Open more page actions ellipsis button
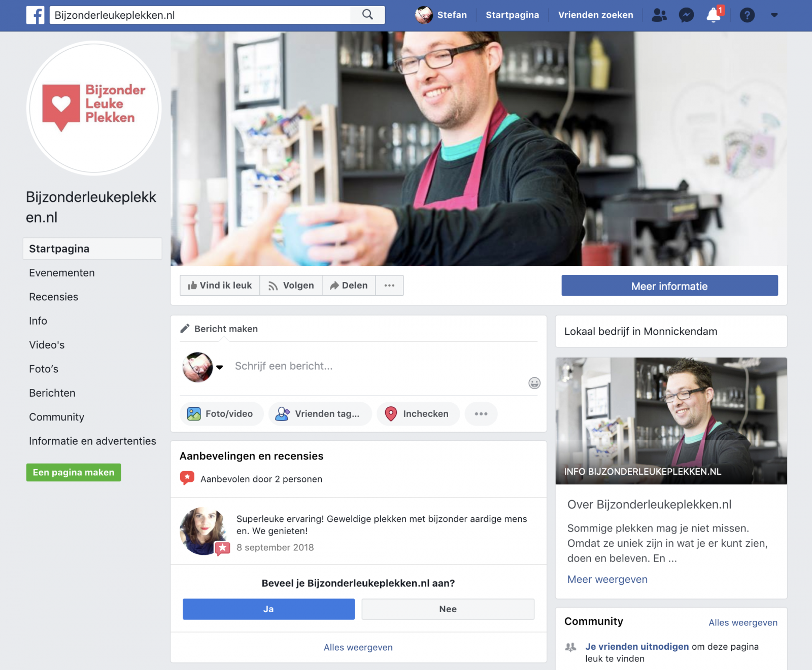Screen dimensions: 812x670 [389, 286]
